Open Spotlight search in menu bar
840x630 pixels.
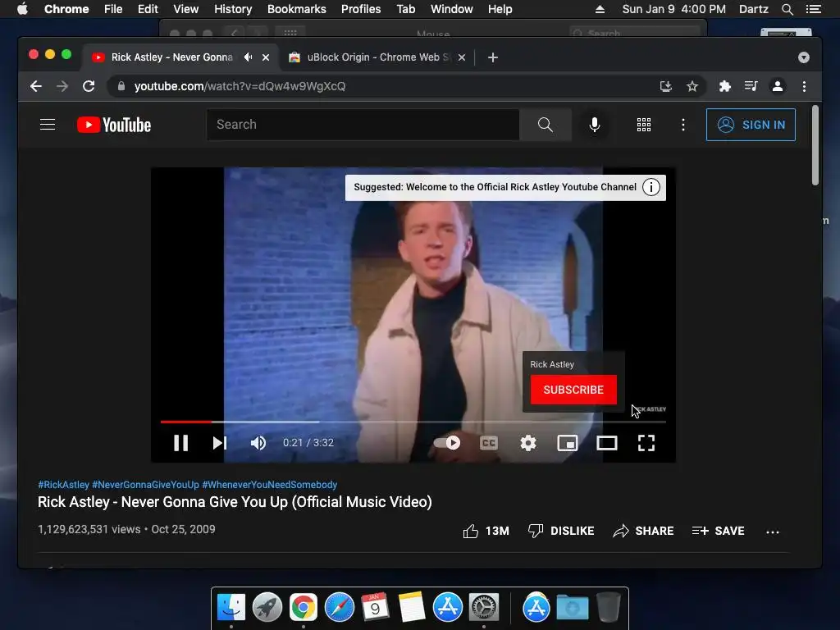coord(787,9)
